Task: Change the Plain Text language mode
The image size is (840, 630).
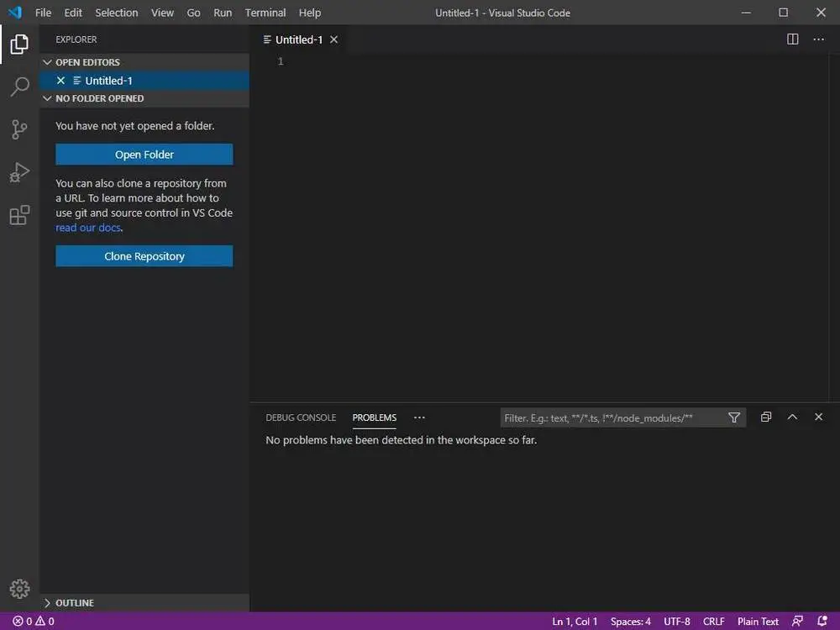Action: (x=758, y=622)
